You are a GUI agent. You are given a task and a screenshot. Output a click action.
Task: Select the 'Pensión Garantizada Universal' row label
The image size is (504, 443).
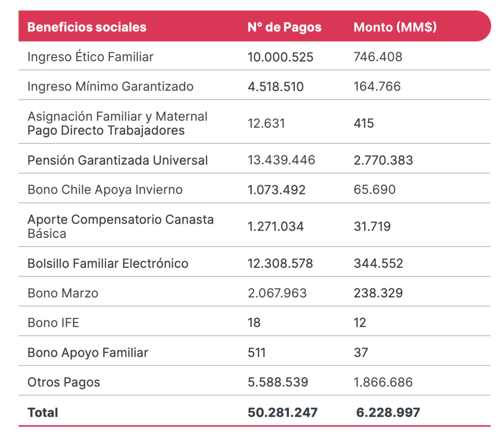[117, 160]
